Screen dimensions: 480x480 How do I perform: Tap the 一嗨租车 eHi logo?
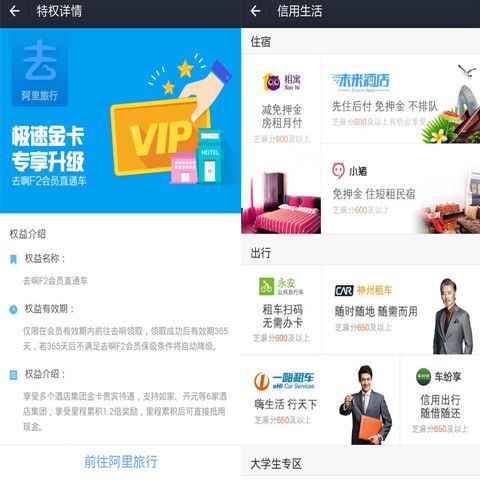pyautogui.click(x=284, y=381)
